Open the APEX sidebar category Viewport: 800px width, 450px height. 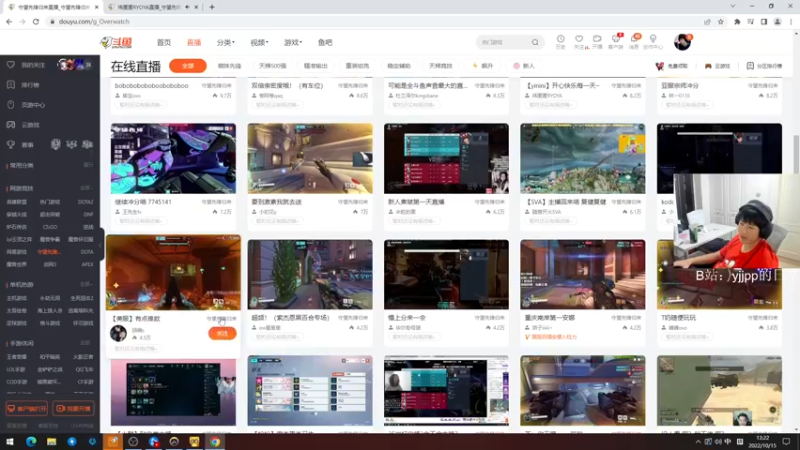pos(87,264)
